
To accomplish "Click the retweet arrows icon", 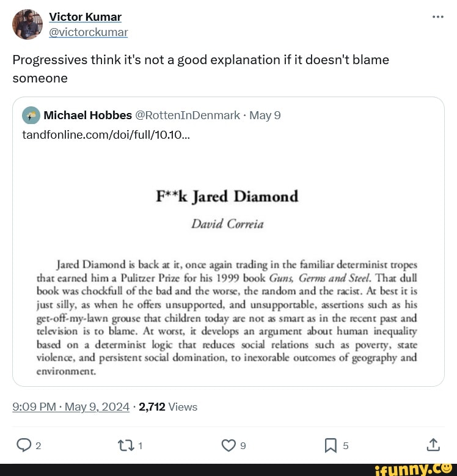I will point(126,445).
